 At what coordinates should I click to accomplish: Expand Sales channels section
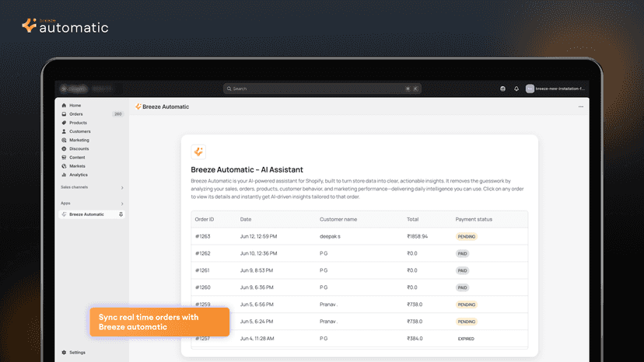pyautogui.click(x=122, y=187)
